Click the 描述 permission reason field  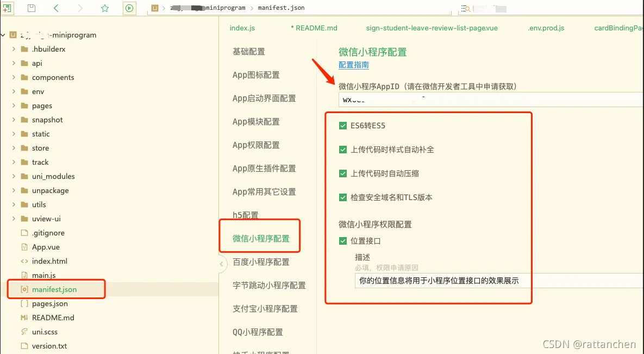coord(498,281)
